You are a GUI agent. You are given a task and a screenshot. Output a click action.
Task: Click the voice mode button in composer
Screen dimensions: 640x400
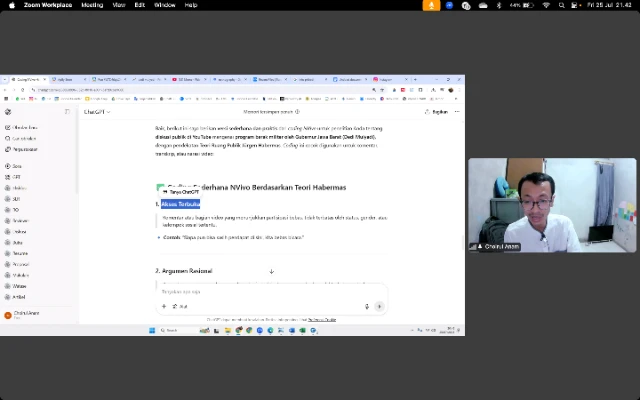(379, 307)
